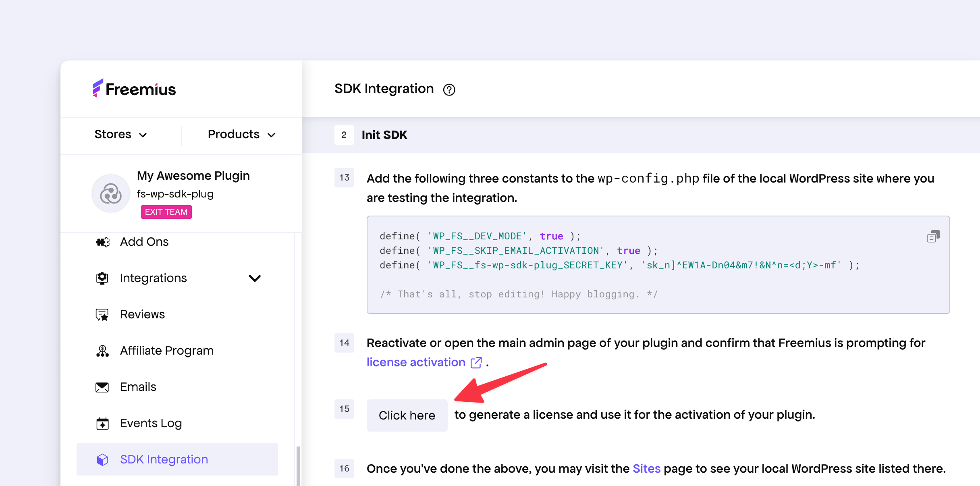This screenshot has height=486, width=980.
Task: Click the My Awesome Plugin avatar
Action: click(x=111, y=193)
